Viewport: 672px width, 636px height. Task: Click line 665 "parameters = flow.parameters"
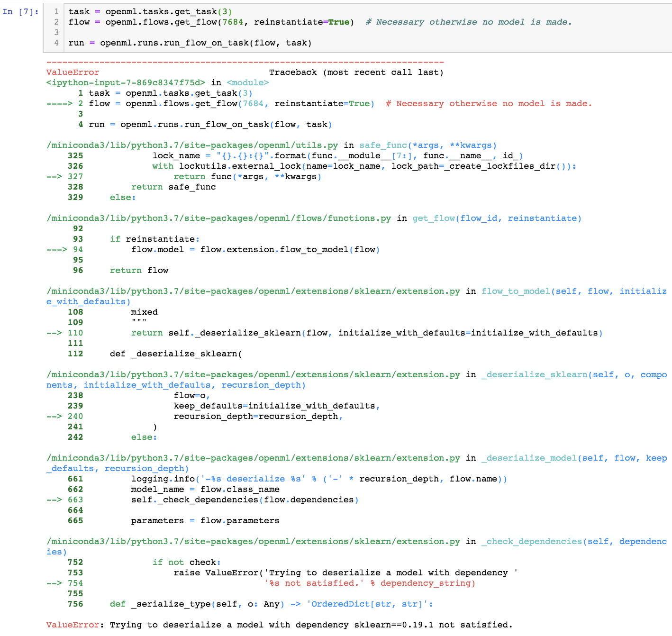205,520
